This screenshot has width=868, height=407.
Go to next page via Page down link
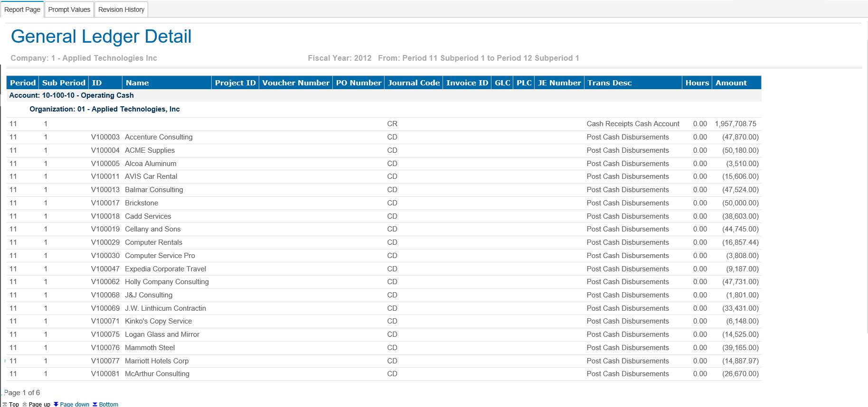click(75, 404)
